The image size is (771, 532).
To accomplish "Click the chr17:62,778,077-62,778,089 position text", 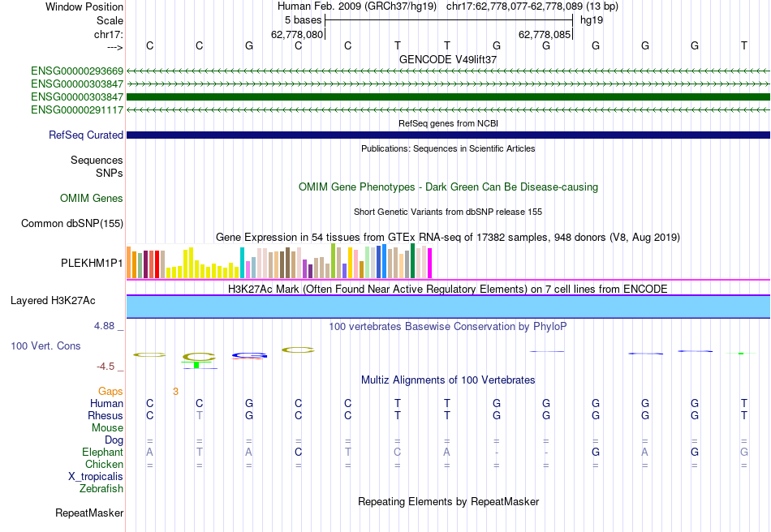I will (x=515, y=6).
